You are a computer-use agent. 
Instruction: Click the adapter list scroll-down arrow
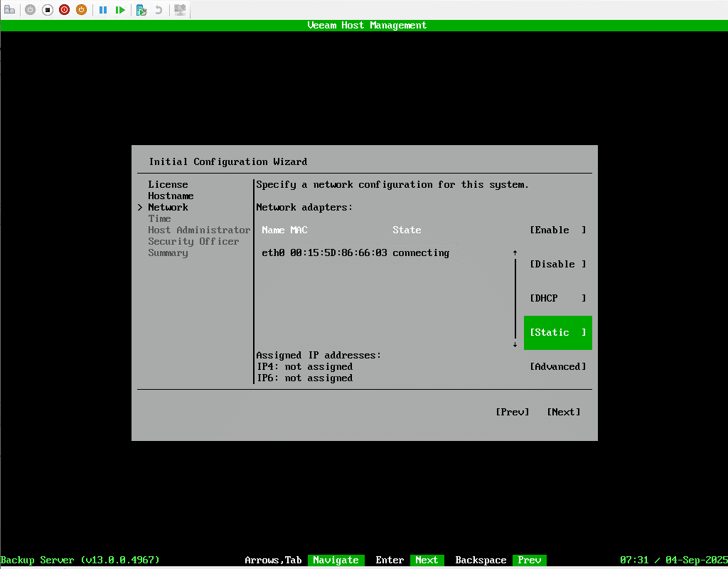point(515,344)
